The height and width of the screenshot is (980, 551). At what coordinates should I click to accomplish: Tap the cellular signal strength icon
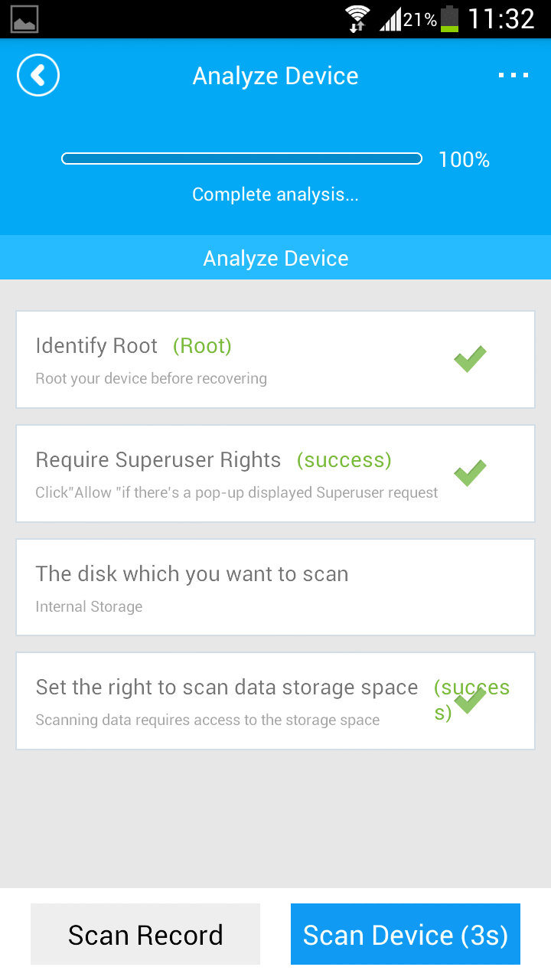coord(390,18)
